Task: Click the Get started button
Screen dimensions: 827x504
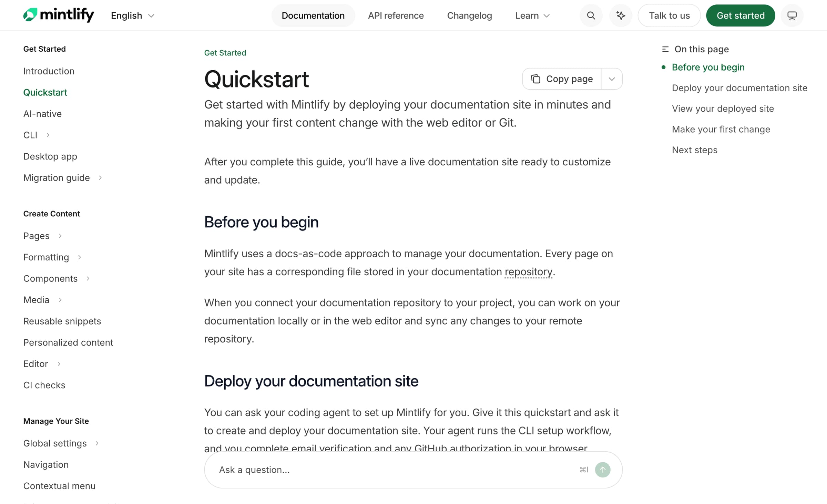Action: [741, 16]
